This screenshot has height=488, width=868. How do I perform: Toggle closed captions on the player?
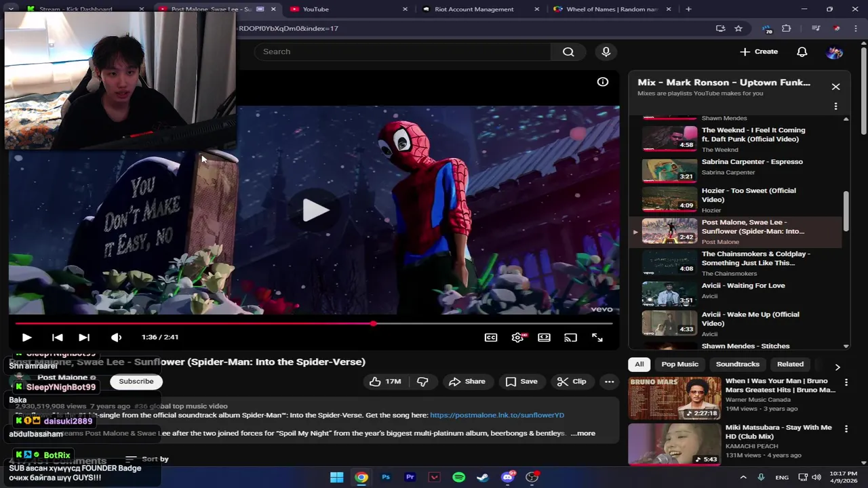(x=491, y=337)
